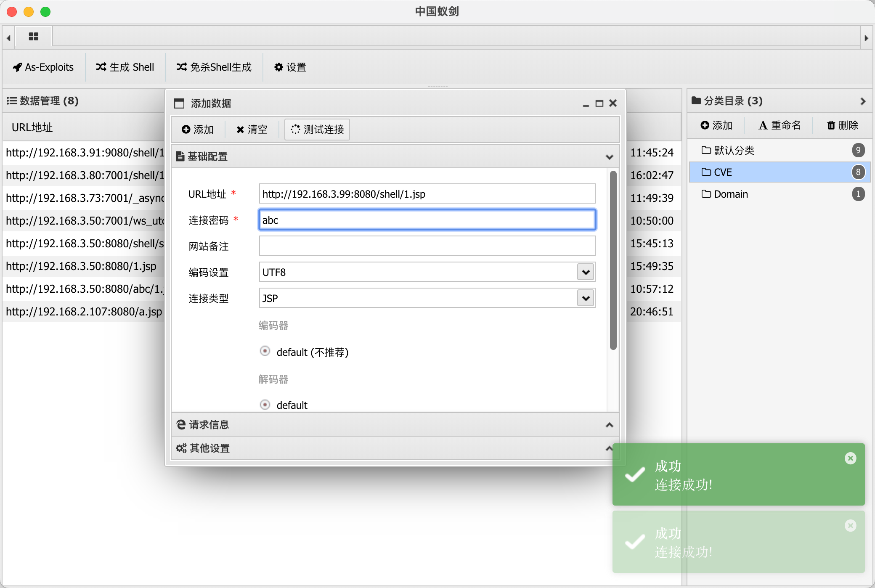This screenshot has width=875, height=588.
Task: Click 重命名 rename category button
Action: 780,125
